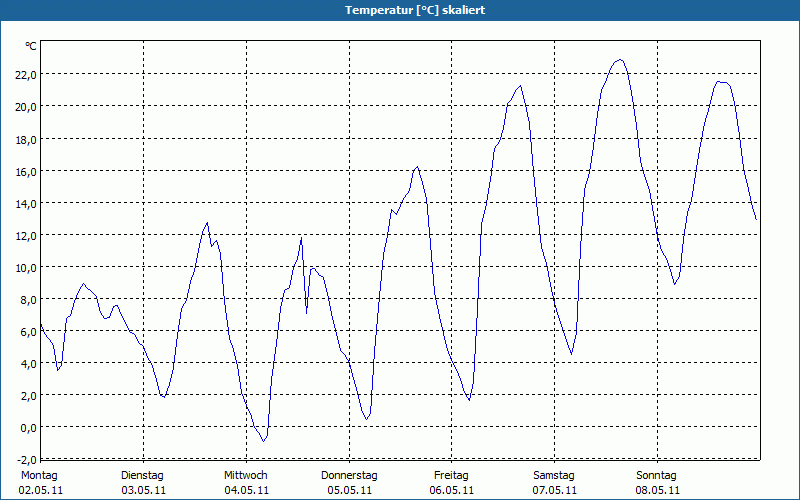Click the date 05.05.11

[349, 491]
